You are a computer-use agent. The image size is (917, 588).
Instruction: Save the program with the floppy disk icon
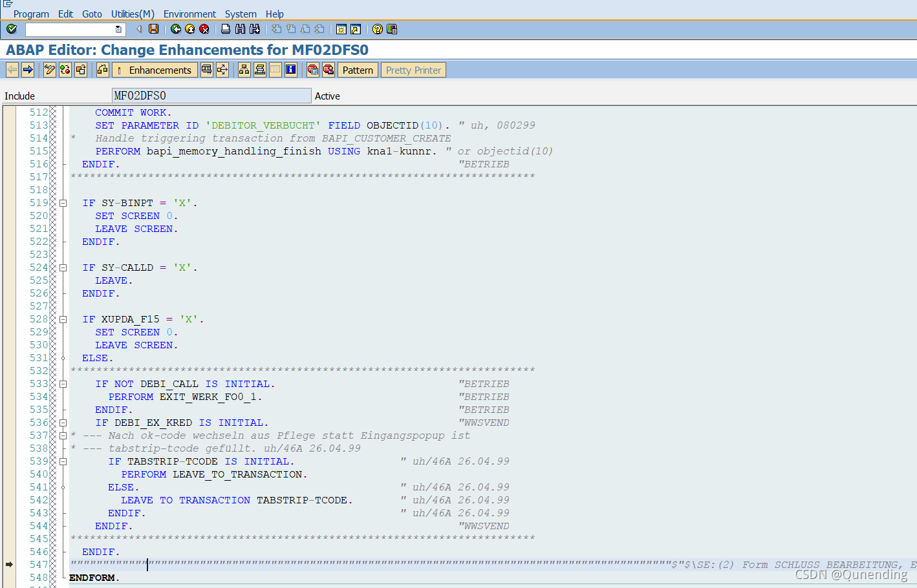154,29
